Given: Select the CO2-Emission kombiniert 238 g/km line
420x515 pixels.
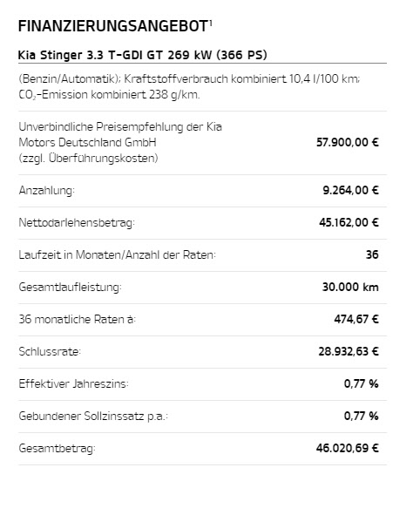Looking at the screenshot, I should tap(109, 95).
